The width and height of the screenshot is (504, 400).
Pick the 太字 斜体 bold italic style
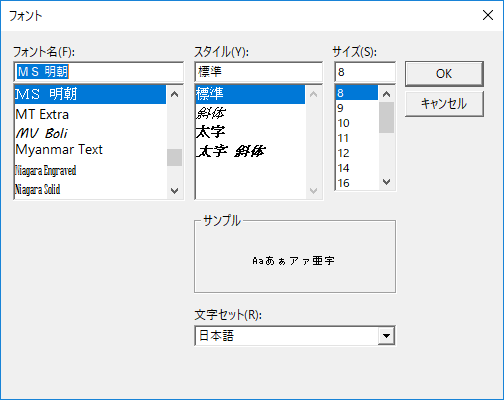(250, 151)
